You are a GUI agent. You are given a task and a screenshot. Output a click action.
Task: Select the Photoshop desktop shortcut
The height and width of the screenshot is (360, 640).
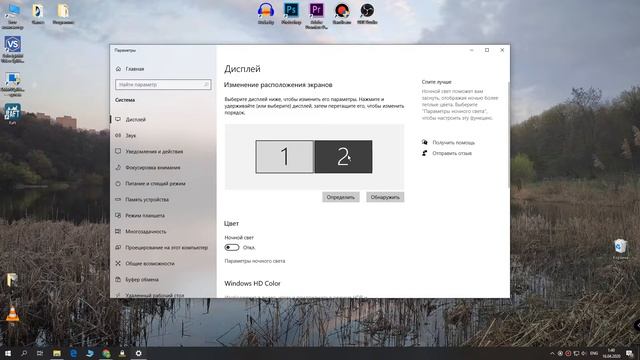(x=291, y=13)
